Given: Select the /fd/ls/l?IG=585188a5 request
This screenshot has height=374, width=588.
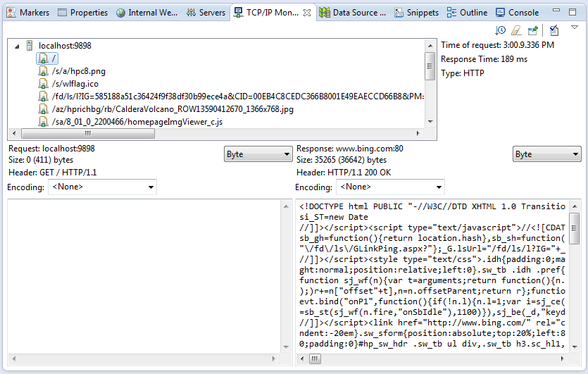Looking at the screenshot, I should click(238, 96).
